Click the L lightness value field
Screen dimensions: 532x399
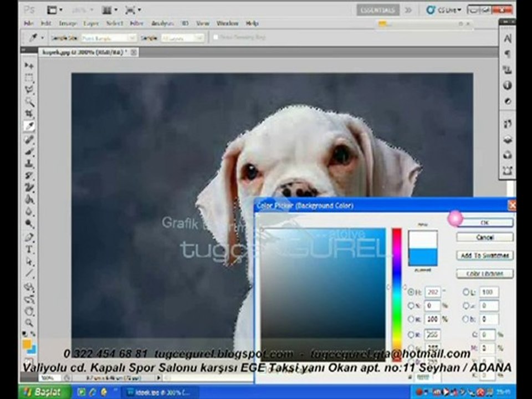(489, 292)
